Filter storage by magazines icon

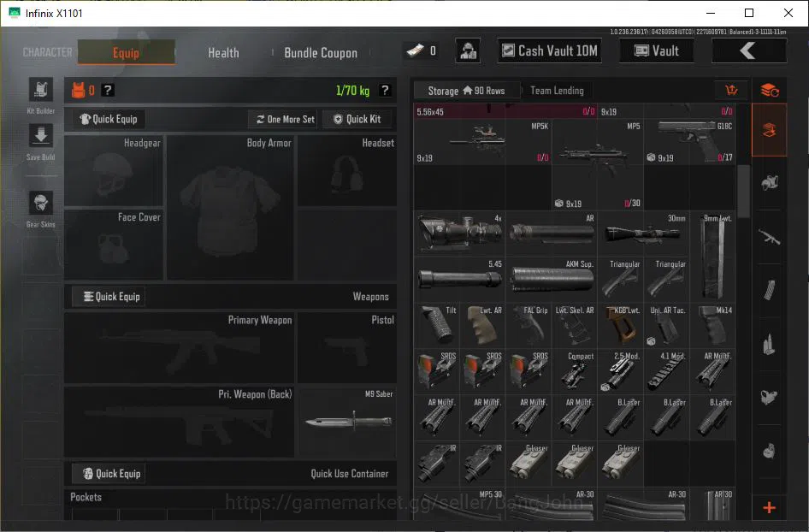770,290
